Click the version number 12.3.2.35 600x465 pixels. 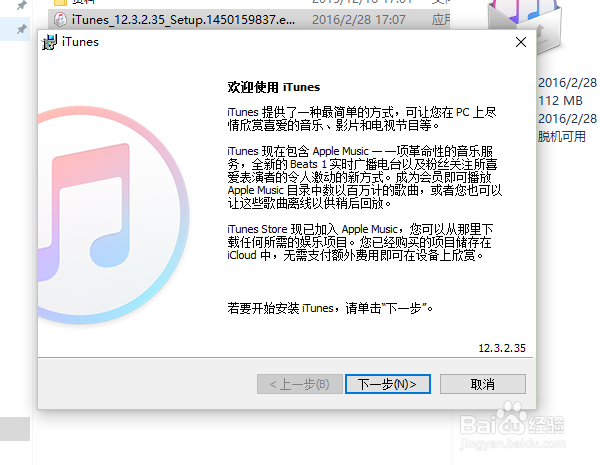tap(502, 348)
